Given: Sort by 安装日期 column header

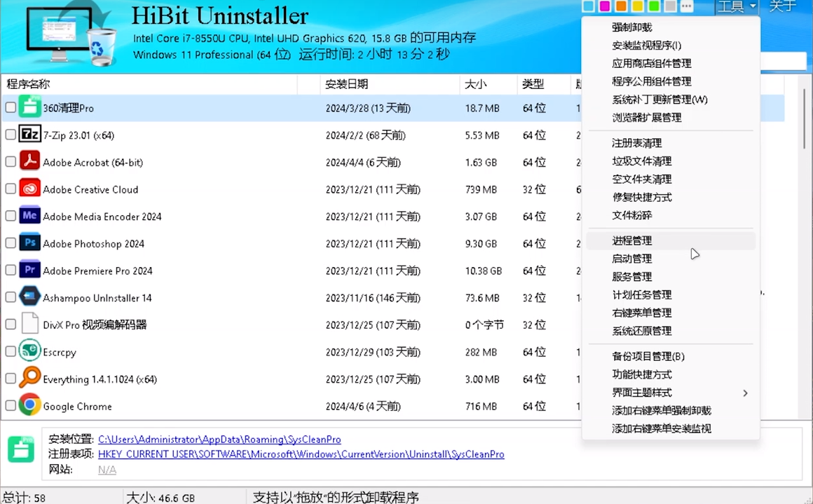Looking at the screenshot, I should [390, 84].
